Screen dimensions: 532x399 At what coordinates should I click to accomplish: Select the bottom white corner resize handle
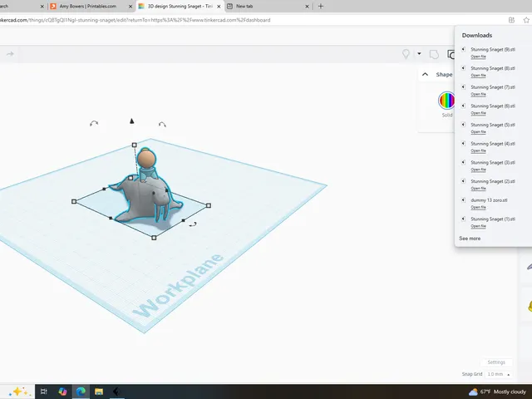[x=154, y=238]
